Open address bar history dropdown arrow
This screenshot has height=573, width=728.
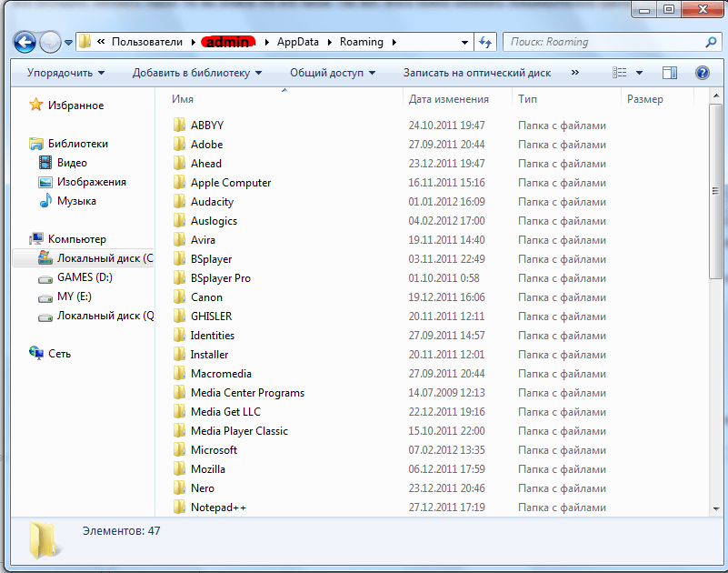(464, 42)
